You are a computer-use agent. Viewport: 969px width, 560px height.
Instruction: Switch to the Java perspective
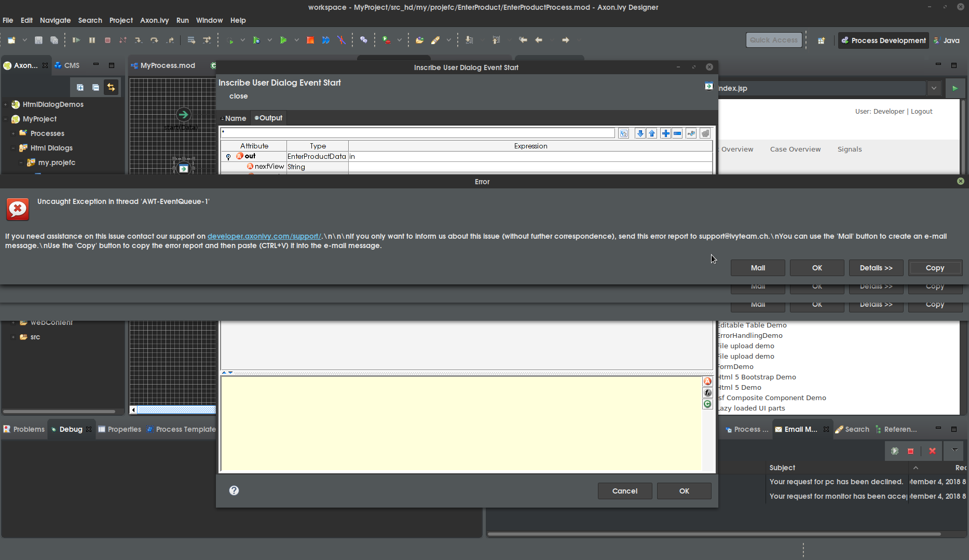point(947,40)
